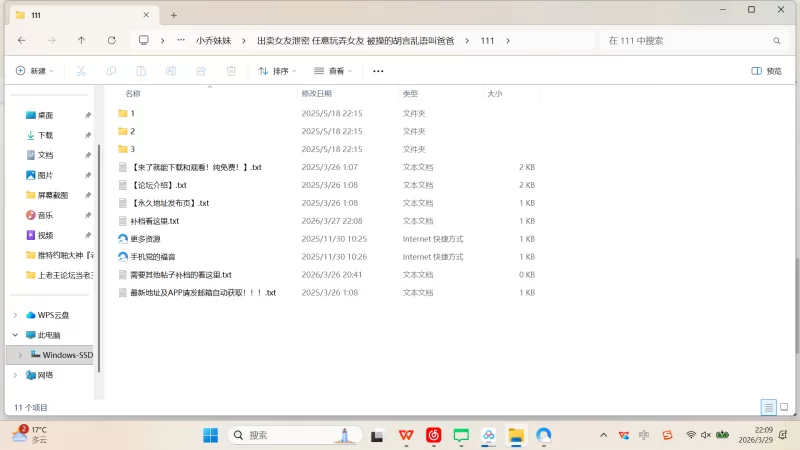Go up one folder level
Viewport: 800px width, 450px height.
tap(81, 40)
